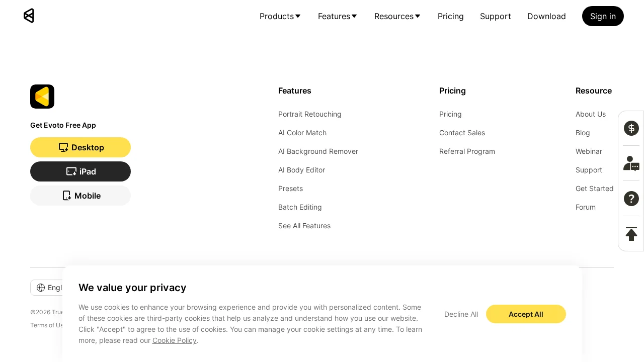Viewport: 644px width, 362px height.
Task: Open the AI Background Remover link
Action: (x=318, y=151)
